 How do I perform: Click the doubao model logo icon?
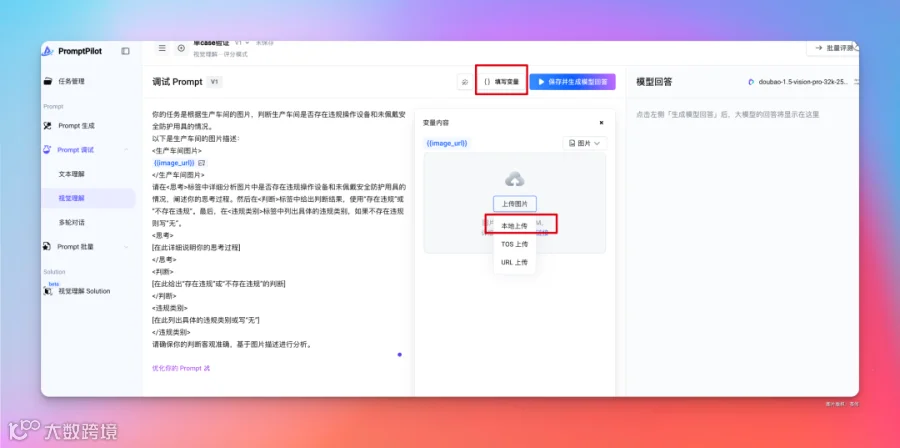click(751, 82)
